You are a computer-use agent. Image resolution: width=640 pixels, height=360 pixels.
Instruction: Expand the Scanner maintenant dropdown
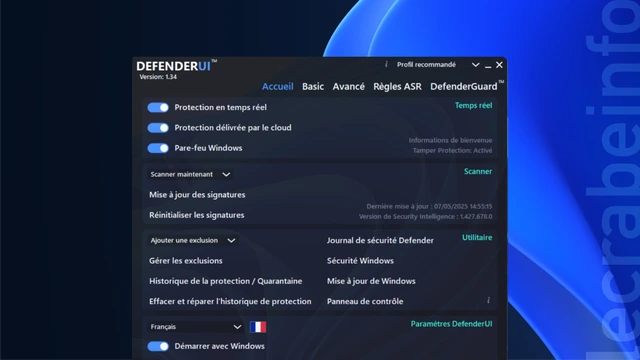190,174
